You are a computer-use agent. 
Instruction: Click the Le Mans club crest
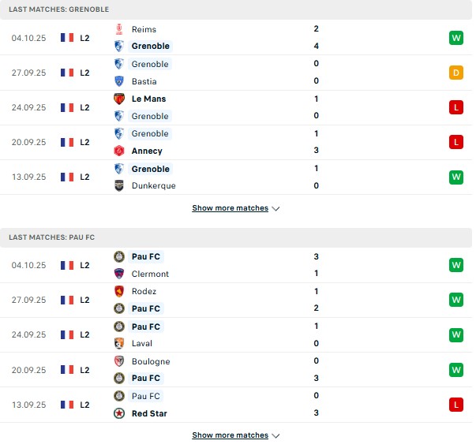click(119, 99)
